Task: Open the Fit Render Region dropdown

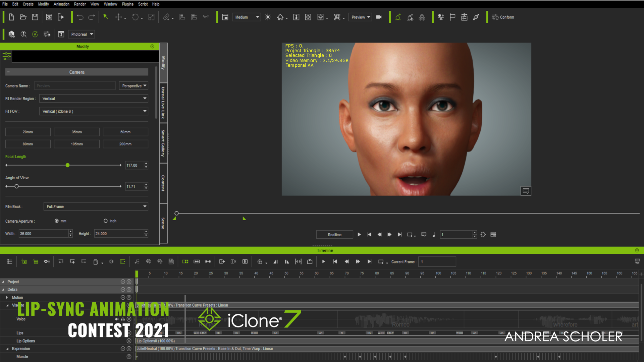Action: (94, 99)
